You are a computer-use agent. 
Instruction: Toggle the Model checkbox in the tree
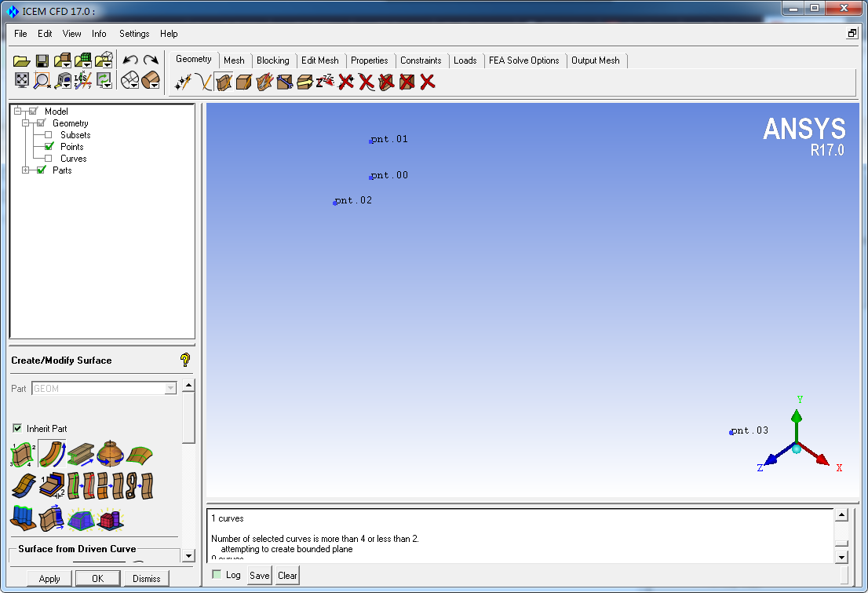[x=33, y=112]
